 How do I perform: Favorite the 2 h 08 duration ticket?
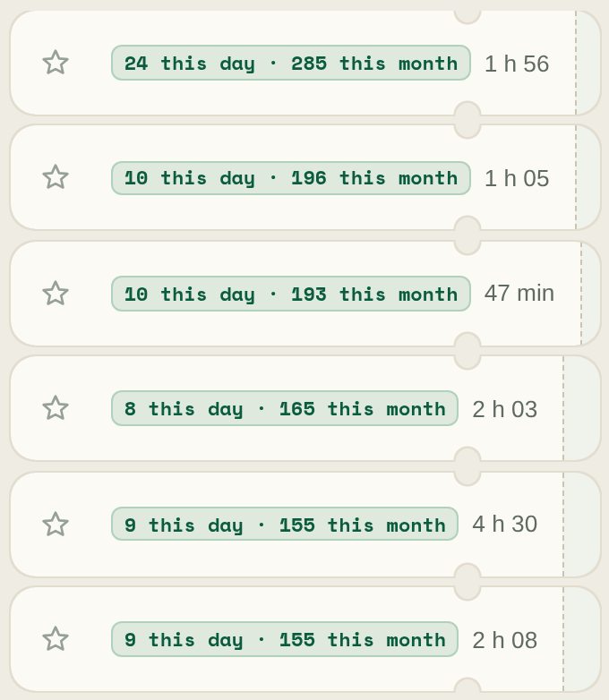(x=56, y=639)
